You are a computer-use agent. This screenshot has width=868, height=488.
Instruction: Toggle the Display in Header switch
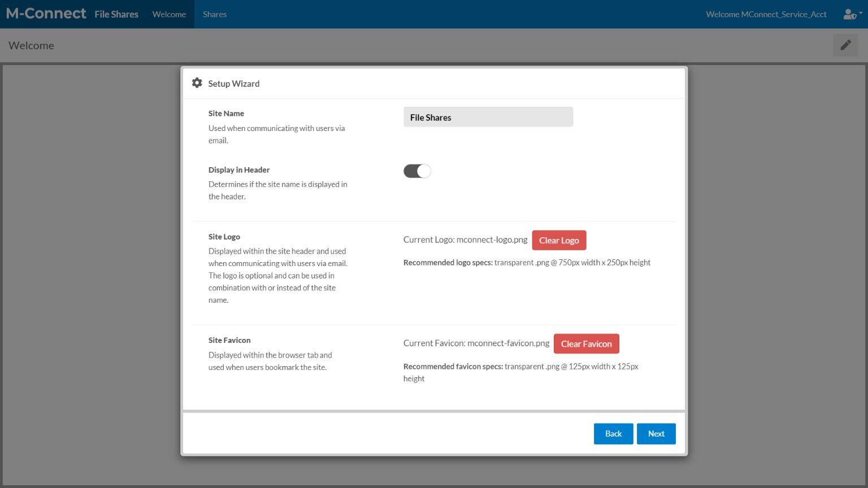click(x=417, y=171)
